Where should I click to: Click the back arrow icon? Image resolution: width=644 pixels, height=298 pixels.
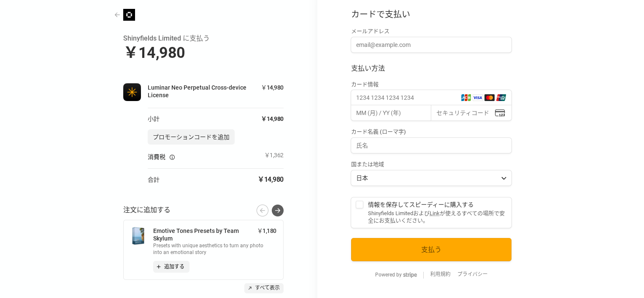click(117, 15)
